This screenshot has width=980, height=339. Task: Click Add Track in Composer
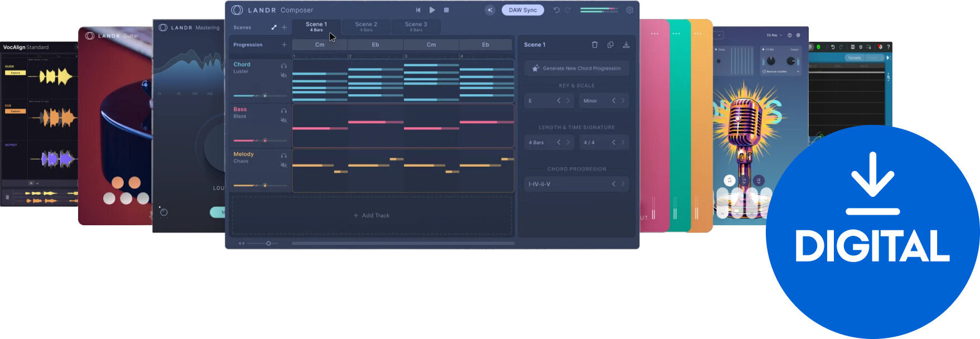coord(371,215)
